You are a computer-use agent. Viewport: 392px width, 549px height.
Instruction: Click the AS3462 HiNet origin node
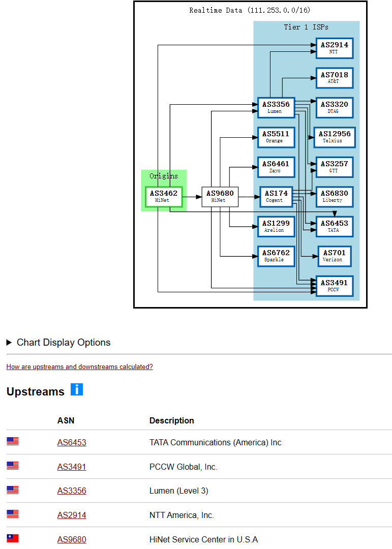click(x=164, y=197)
